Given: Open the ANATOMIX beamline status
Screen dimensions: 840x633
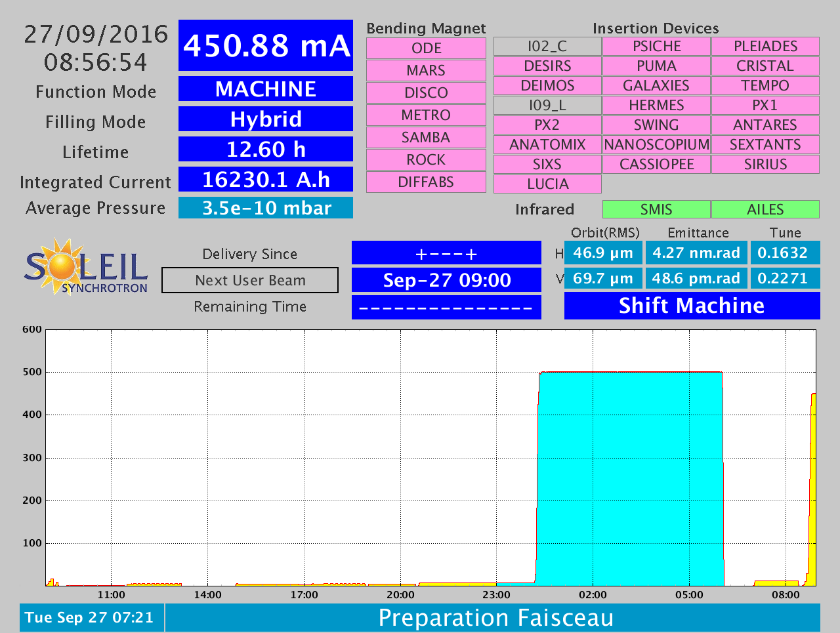Looking at the screenshot, I should [547, 145].
